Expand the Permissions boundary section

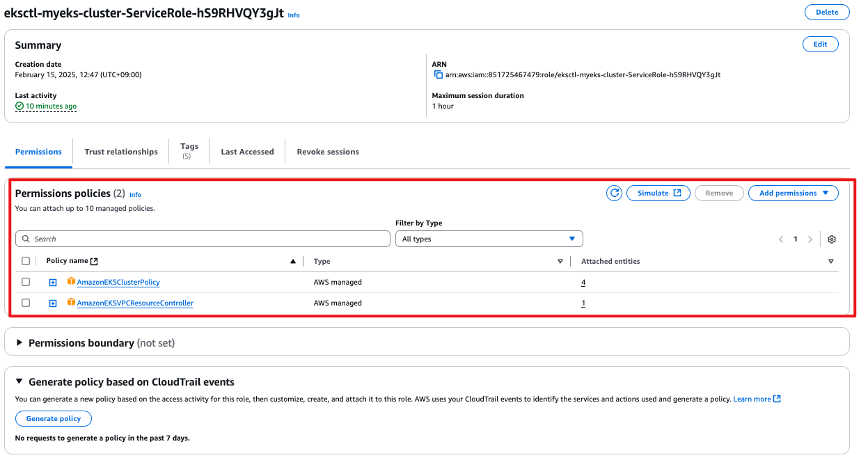[x=20, y=343]
